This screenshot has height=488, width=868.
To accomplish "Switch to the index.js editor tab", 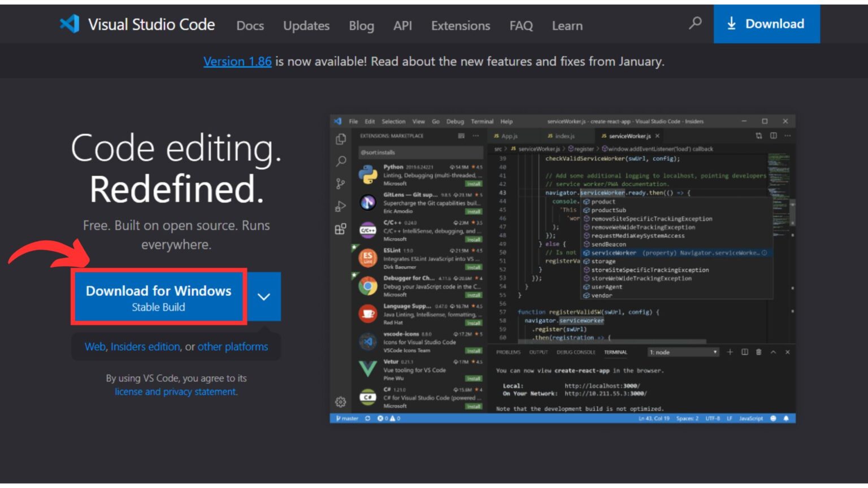I will 563,136.
